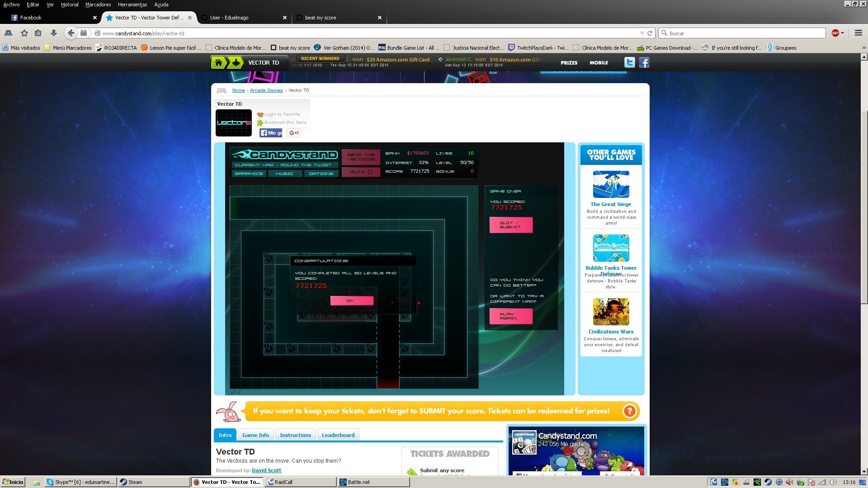The image size is (868, 488).
Task: Click the in-game Options button
Action: (321, 174)
